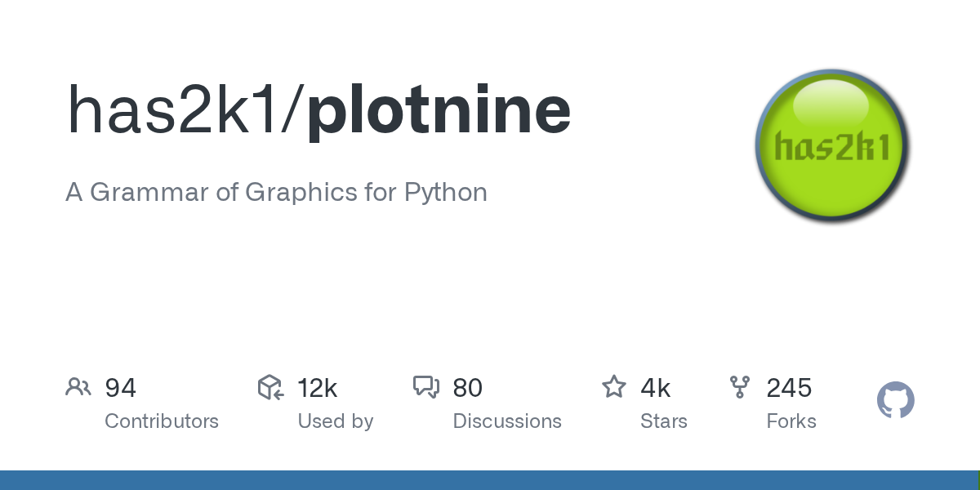Click the star icon next to Stars
The width and height of the screenshot is (980, 490).
click(x=613, y=387)
